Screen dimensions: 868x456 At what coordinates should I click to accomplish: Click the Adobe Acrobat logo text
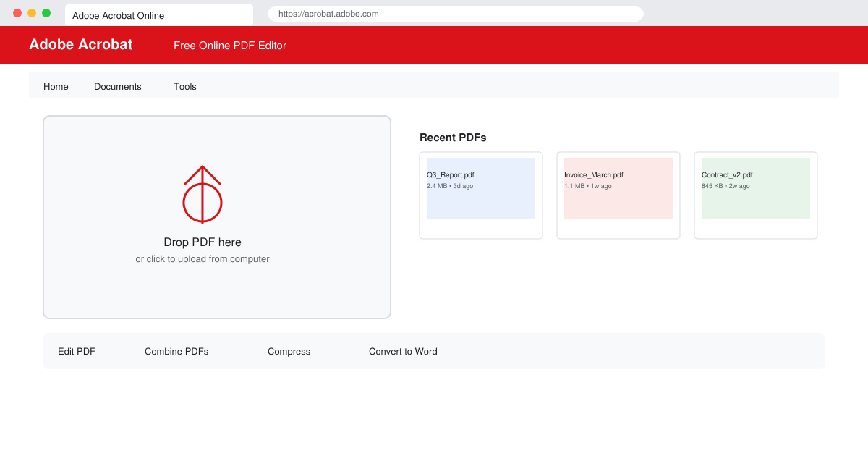pyautogui.click(x=81, y=44)
